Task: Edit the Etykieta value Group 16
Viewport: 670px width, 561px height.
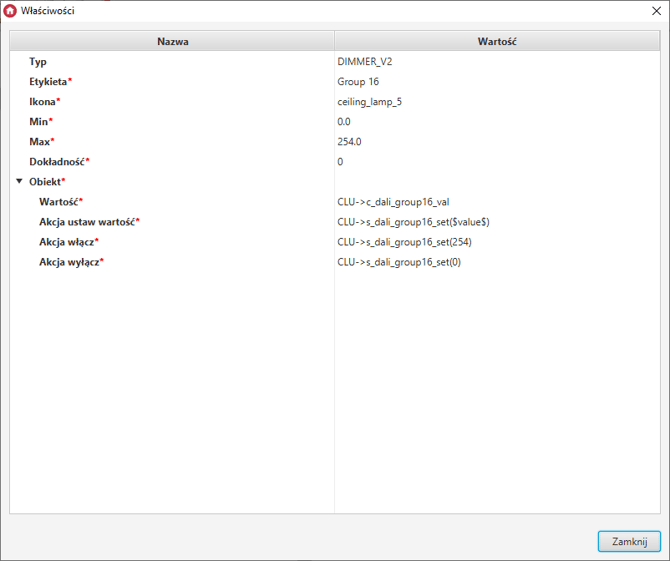Action: click(x=358, y=82)
